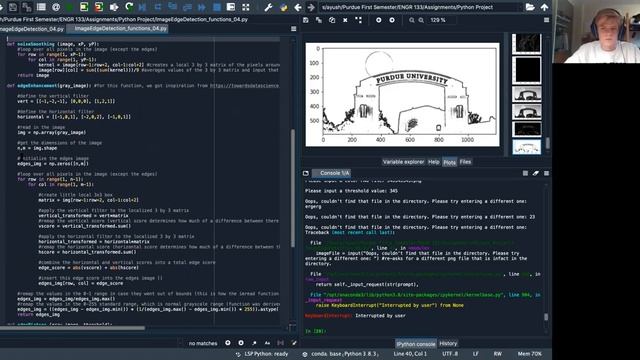Select the highlighted bottom plot thumbnail

coord(527,147)
